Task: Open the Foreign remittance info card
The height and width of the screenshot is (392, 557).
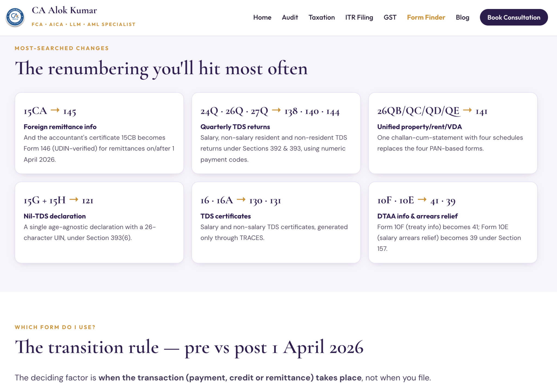Action: click(x=99, y=133)
